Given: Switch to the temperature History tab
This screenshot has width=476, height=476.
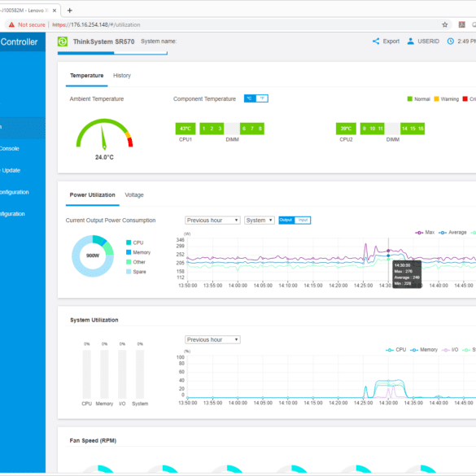Looking at the screenshot, I should click(122, 76).
